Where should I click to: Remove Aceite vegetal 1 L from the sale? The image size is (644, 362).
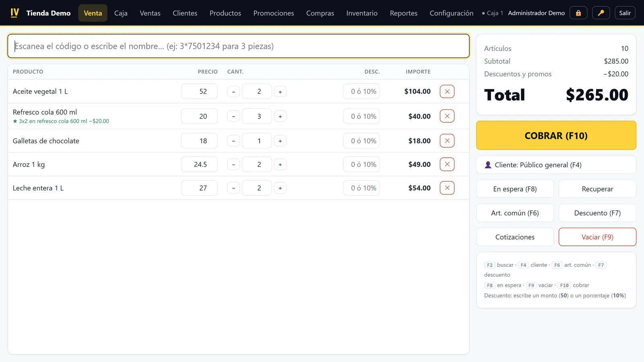click(447, 91)
